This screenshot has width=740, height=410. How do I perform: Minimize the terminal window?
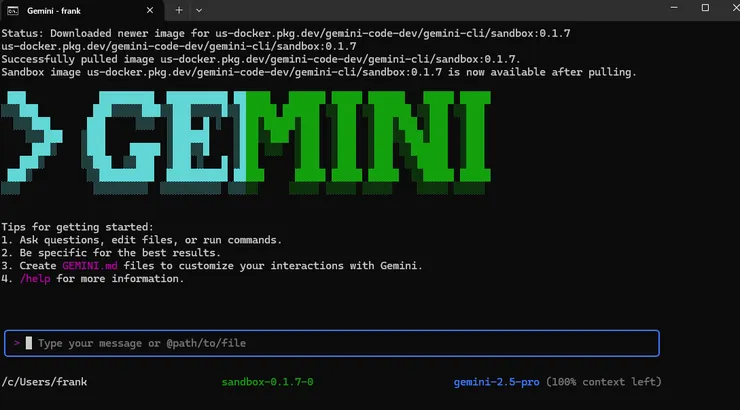pos(674,8)
